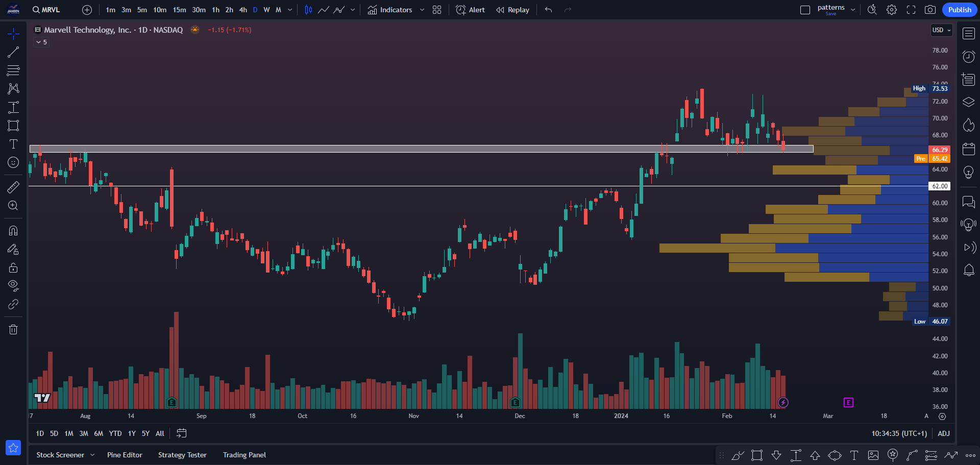Viewport: 980px width, 465px height.
Task: Open the MRVL symbol search
Action: click(x=46, y=10)
